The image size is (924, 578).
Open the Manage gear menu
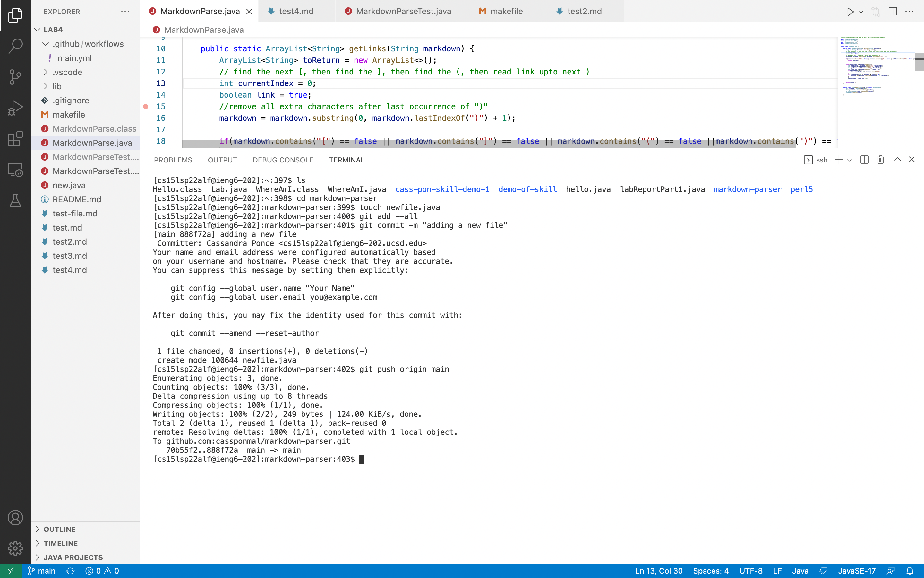15,548
